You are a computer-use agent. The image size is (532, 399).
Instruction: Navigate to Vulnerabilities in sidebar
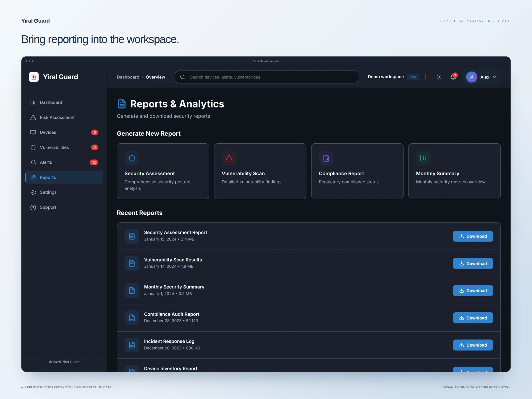point(64,147)
